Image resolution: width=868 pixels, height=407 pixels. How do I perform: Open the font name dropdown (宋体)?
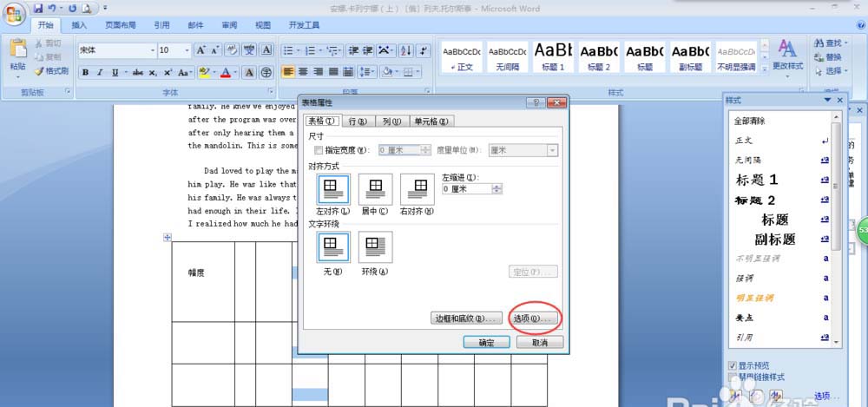point(153,50)
